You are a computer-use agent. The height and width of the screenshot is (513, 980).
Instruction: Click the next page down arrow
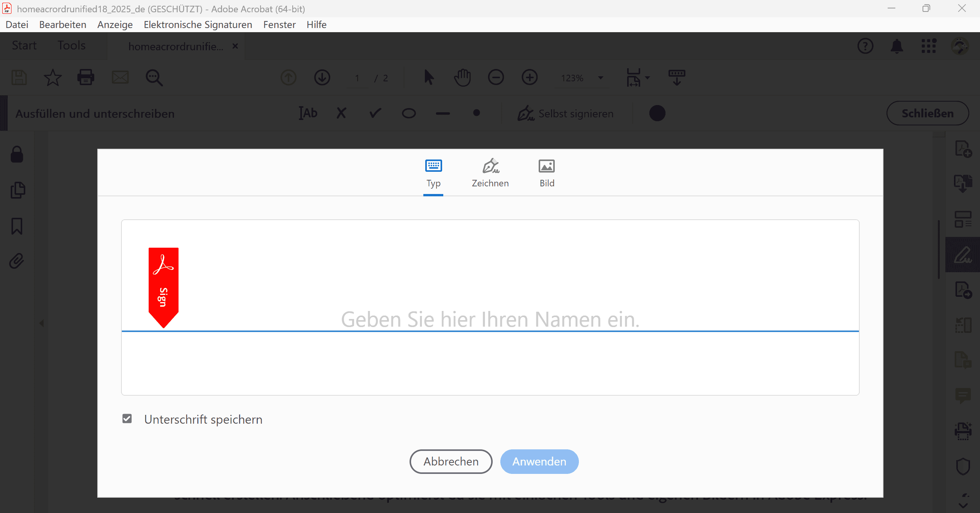pyautogui.click(x=322, y=78)
